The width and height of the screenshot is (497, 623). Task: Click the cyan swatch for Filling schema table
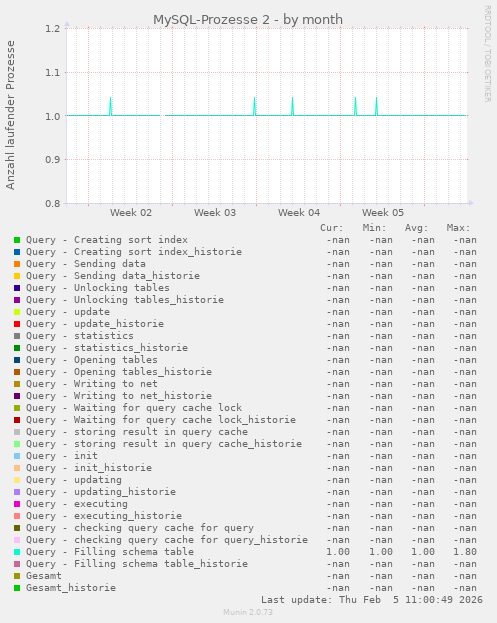17,552
